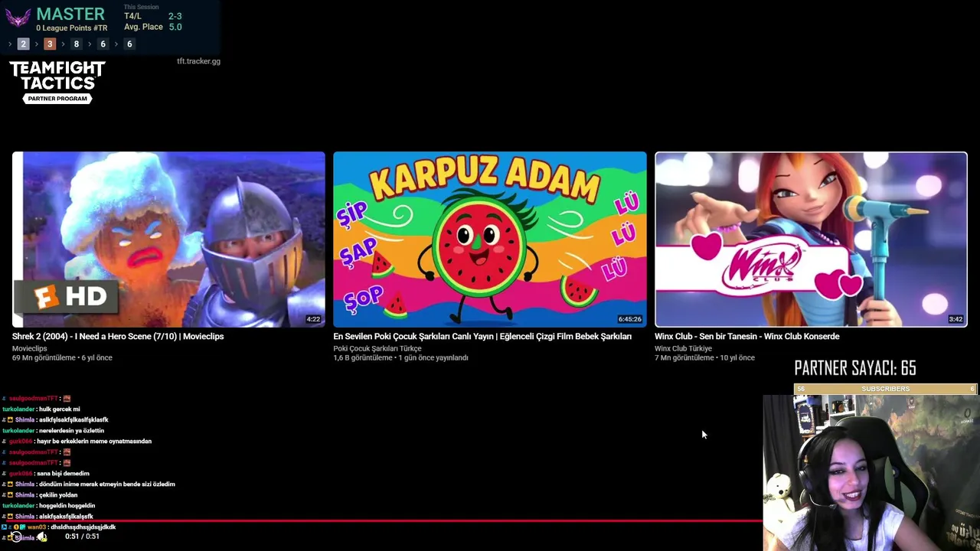Click the MASTER rank text
Viewport: 980px width, 551px height.
point(70,14)
